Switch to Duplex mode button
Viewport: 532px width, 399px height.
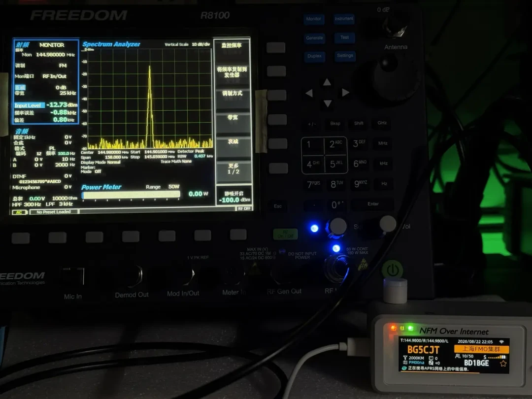[x=314, y=56]
